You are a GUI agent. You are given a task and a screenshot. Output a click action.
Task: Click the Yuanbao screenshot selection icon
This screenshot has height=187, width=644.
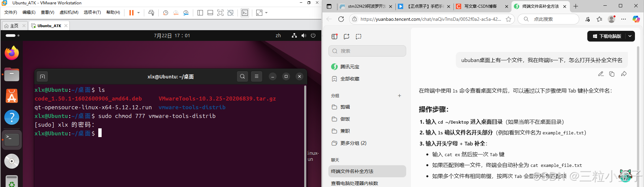[359, 37]
